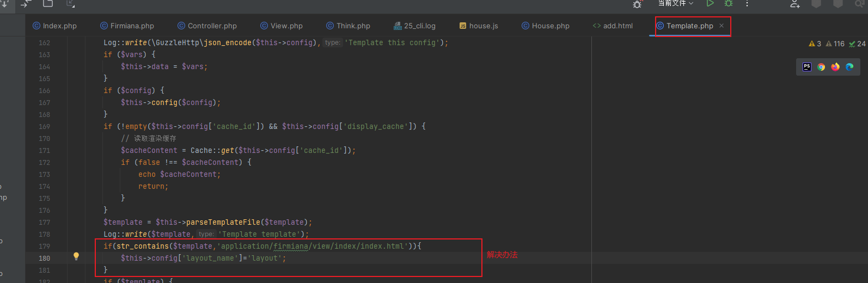The width and height of the screenshot is (868, 283).
Task: Click gutter line number 180
Action: 44,259
